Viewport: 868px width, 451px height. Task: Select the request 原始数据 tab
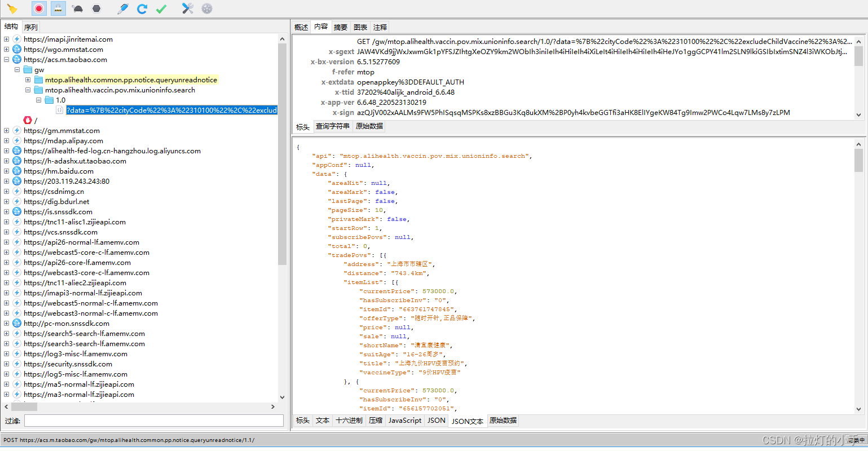pyautogui.click(x=369, y=126)
